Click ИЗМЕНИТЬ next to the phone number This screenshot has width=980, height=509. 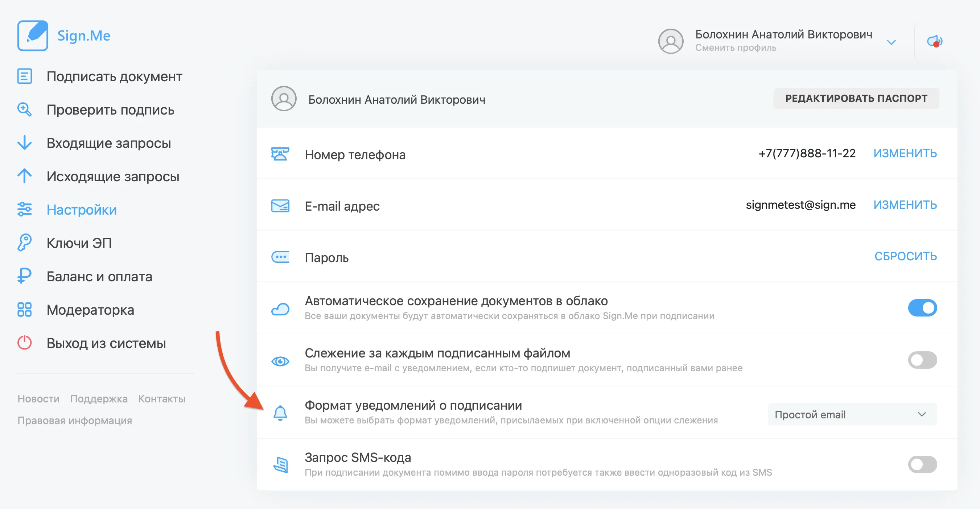[905, 153]
